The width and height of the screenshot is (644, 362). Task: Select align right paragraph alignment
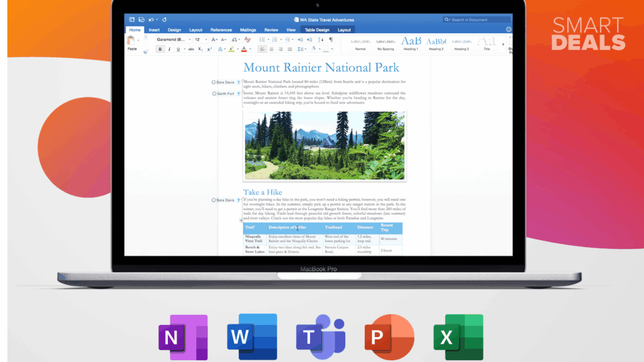(280, 49)
